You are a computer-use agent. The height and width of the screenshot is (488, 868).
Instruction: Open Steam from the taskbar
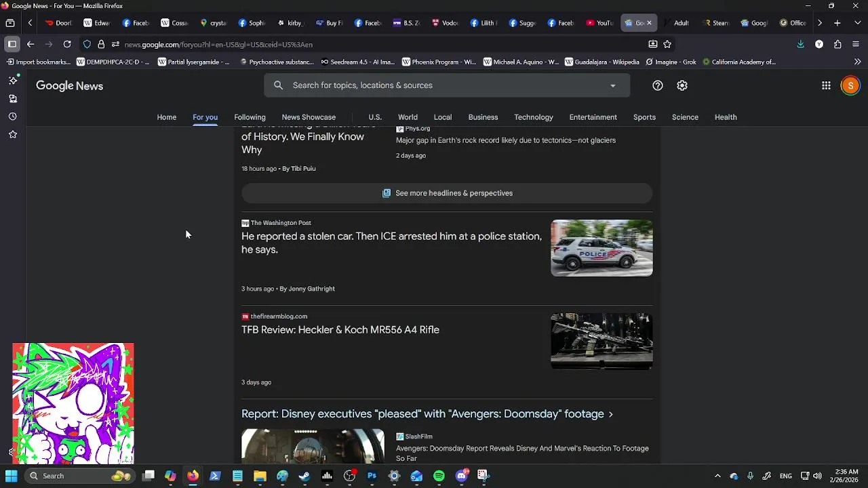click(x=304, y=476)
